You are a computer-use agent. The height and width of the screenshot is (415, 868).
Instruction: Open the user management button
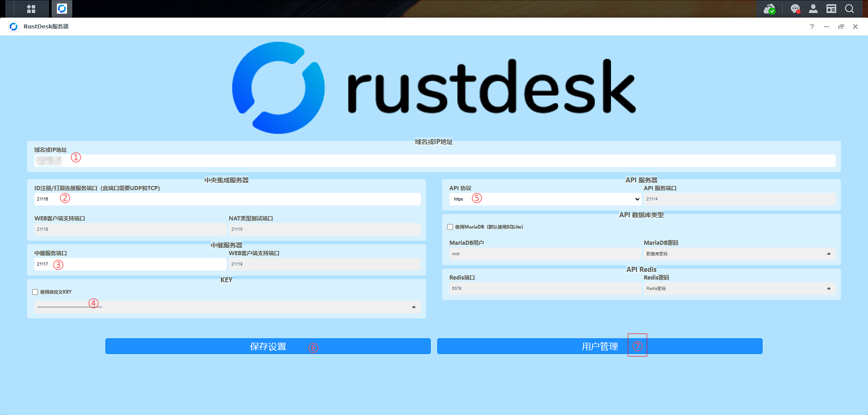pos(599,346)
